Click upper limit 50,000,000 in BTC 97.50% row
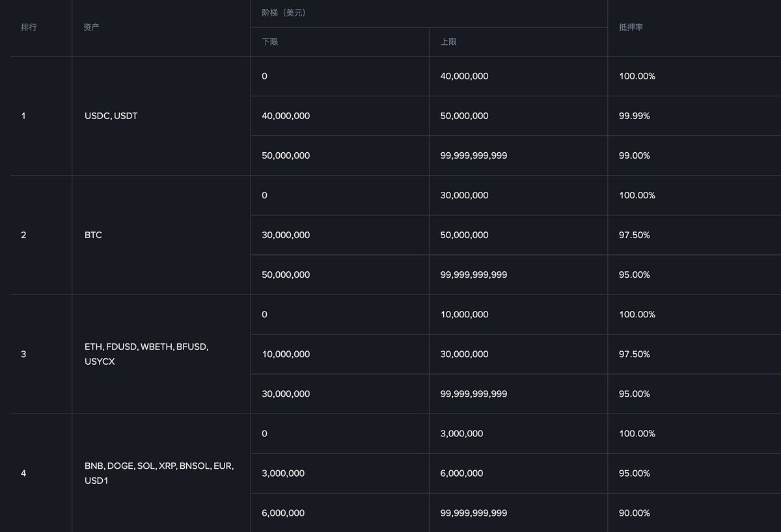This screenshot has width=781, height=532. click(x=464, y=235)
